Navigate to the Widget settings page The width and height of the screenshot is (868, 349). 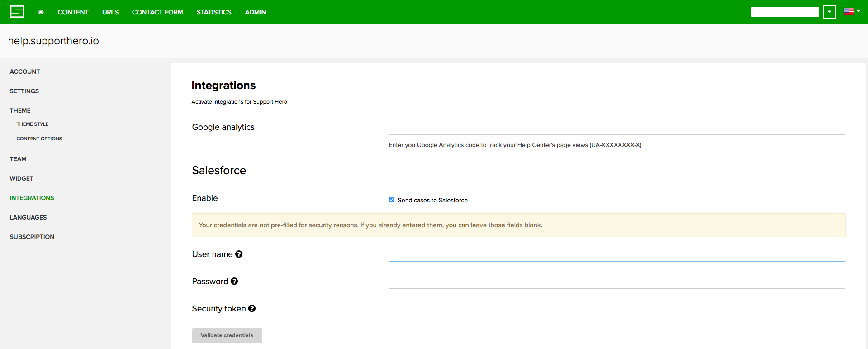point(22,178)
